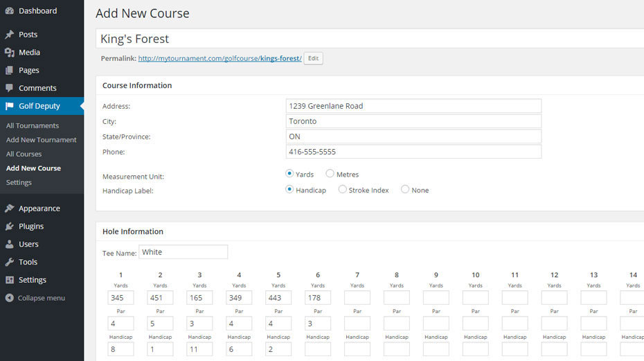This screenshot has width=644, height=361.
Task: Click hole 3 yards field 165
Action: tap(199, 298)
